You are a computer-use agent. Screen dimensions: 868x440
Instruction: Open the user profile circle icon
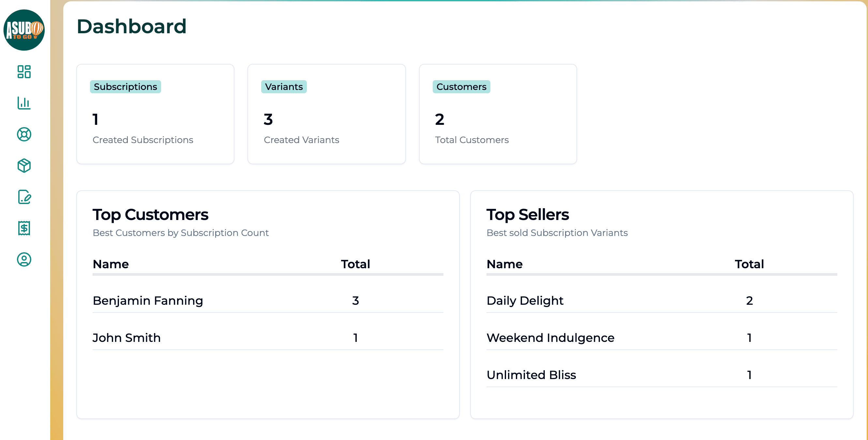[24, 260]
